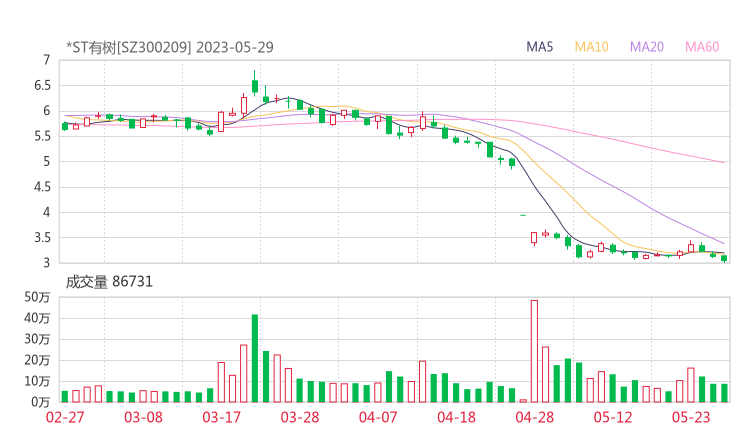Click the 成交量 86731 volume label
Image resolution: width=740 pixels, height=440 pixels.
click(x=109, y=282)
